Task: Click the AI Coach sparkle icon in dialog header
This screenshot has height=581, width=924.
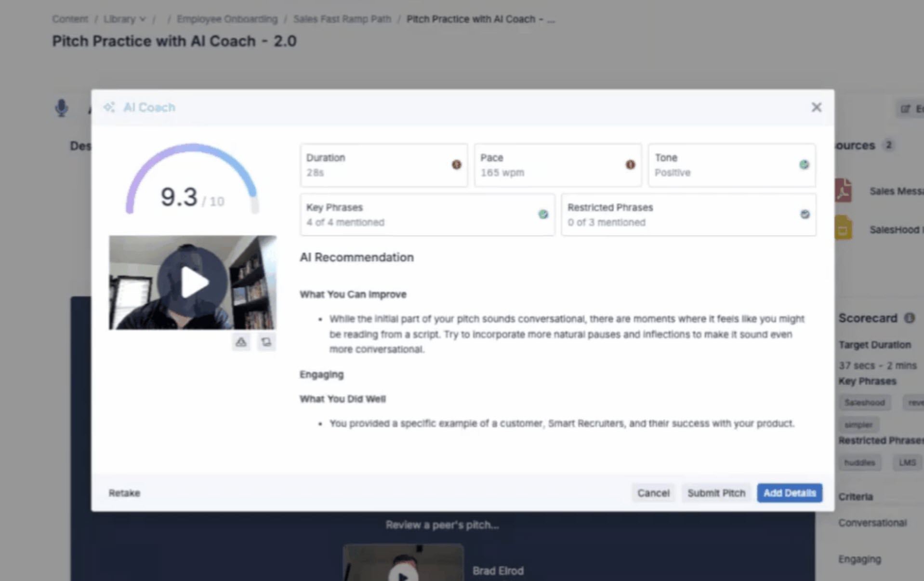Action: (x=110, y=107)
